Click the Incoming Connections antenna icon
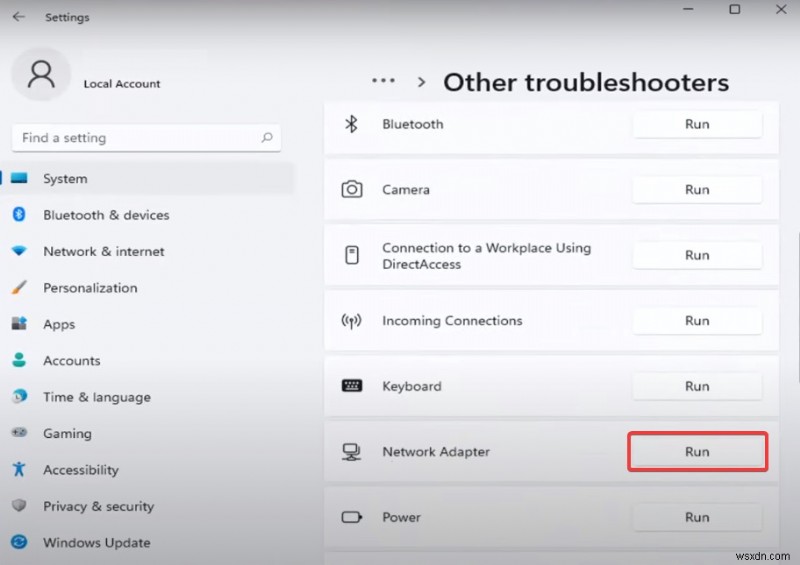Viewport: 800px width, 565px height. click(351, 321)
